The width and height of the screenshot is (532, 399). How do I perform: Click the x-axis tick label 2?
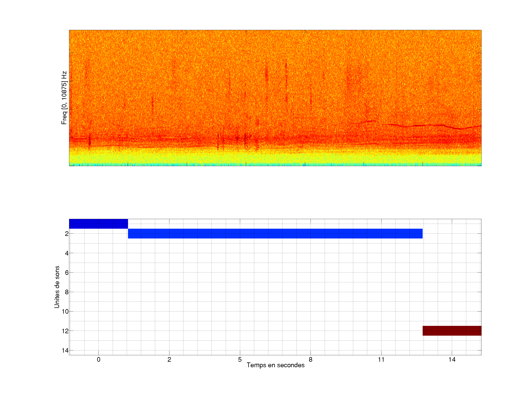click(169, 359)
